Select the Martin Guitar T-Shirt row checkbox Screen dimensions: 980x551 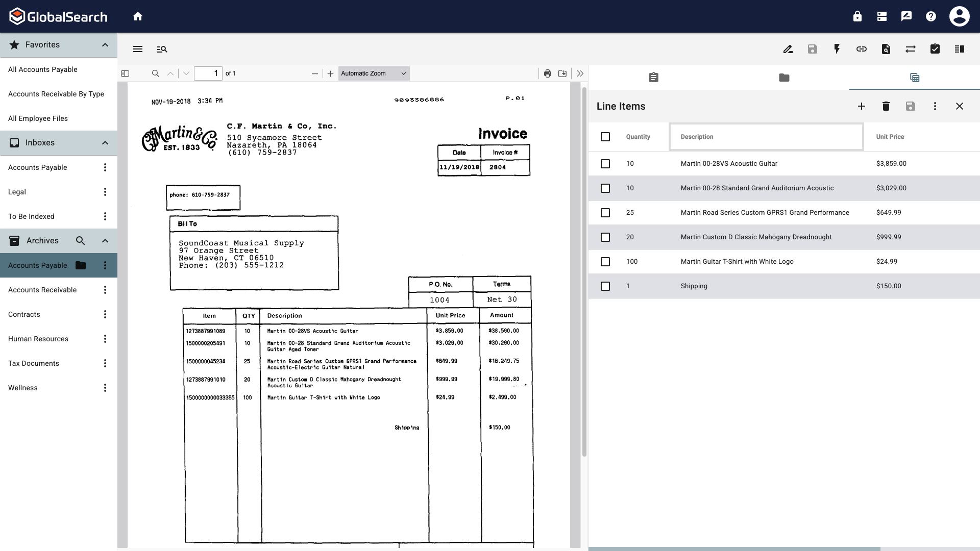tap(605, 262)
